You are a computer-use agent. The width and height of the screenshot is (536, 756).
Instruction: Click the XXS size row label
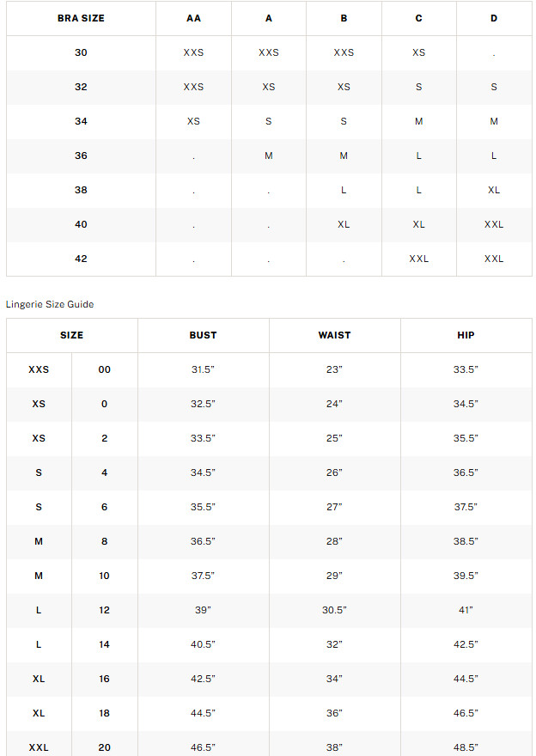(39, 369)
